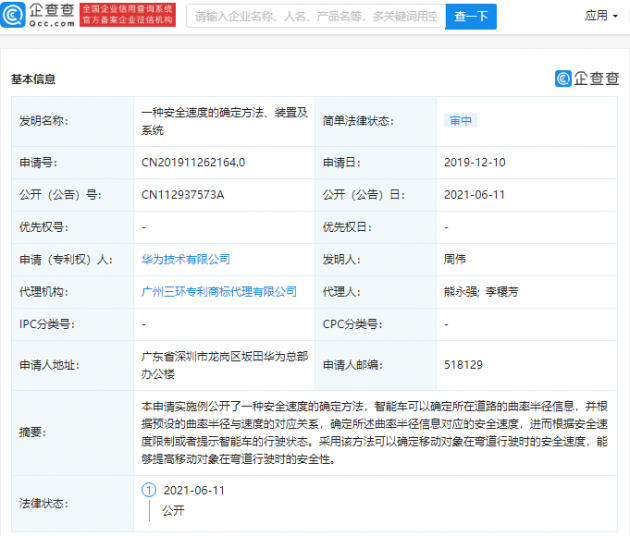630x536 pixels.
Task: Select application number CN201911262164.0
Action: pyautogui.click(x=193, y=162)
